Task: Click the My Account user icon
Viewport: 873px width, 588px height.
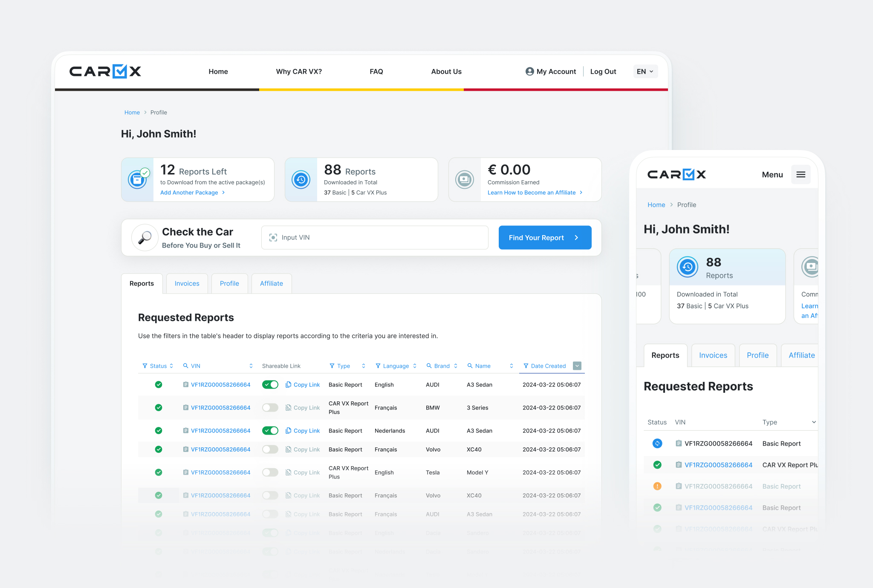Action: [529, 72]
